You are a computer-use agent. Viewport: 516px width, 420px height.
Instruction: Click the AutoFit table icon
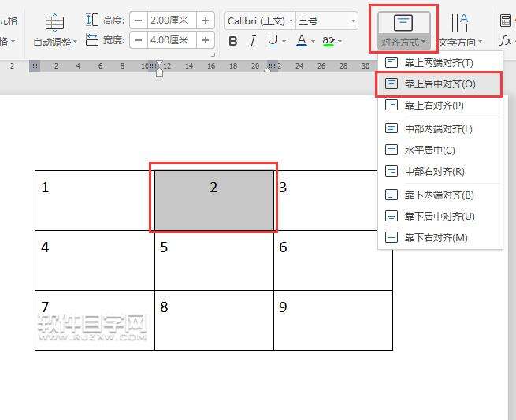[54, 23]
